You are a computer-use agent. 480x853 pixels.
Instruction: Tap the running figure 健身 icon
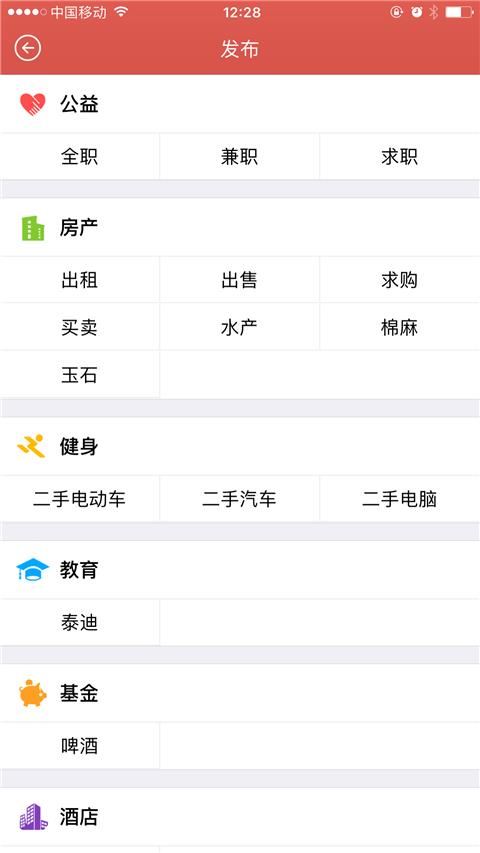click(x=32, y=446)
